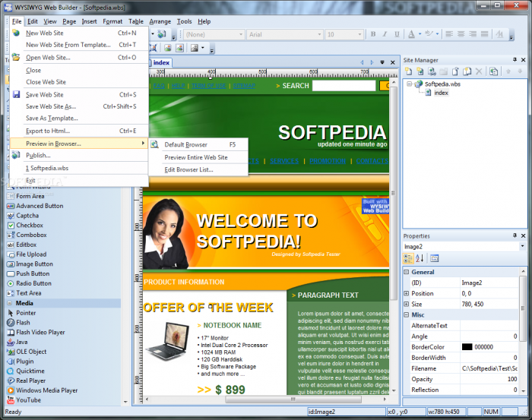Click the Underline formatting icon
The image size is (532, 420).
pyautogui.click(x=395, y=34)
